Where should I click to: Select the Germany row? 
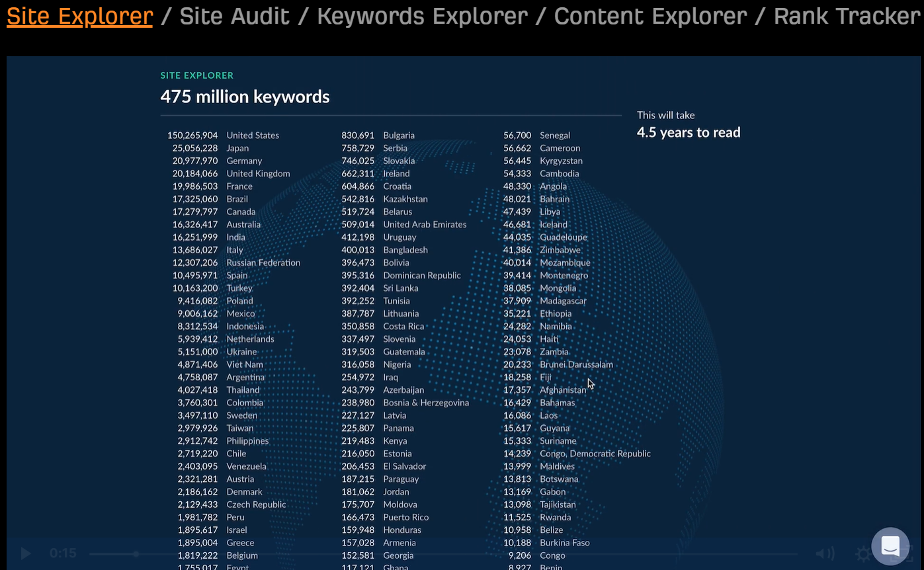click(217, 161)
